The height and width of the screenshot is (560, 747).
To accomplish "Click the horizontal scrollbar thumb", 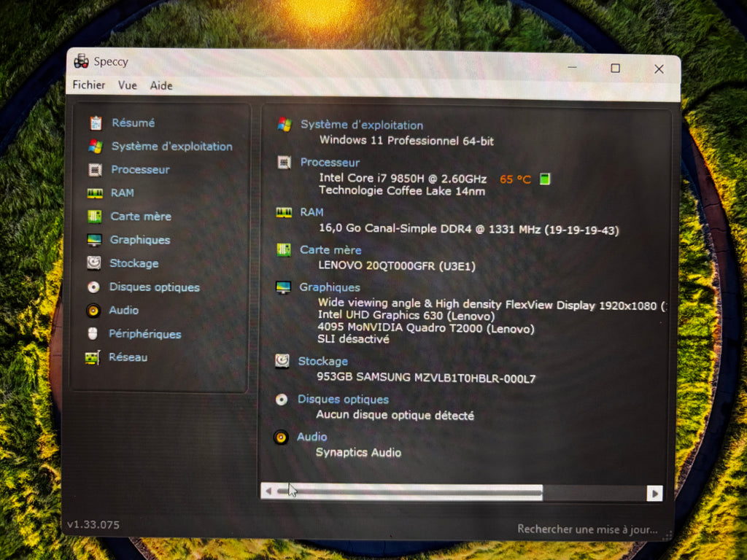I will pos(409,492).
